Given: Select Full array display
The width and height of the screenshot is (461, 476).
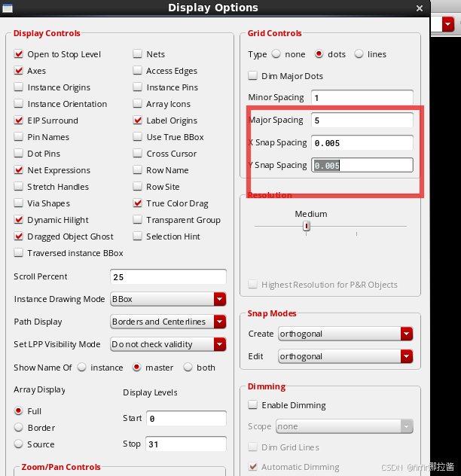Looking at the screenshot, I should (19, 411).
